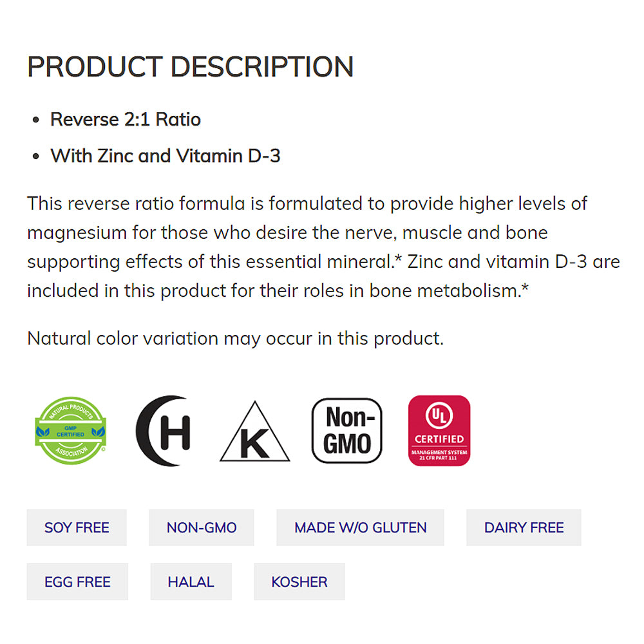644x644 pixels.
Task: Click the green GMP Certified badge
Action: click(x=70, y=430)
